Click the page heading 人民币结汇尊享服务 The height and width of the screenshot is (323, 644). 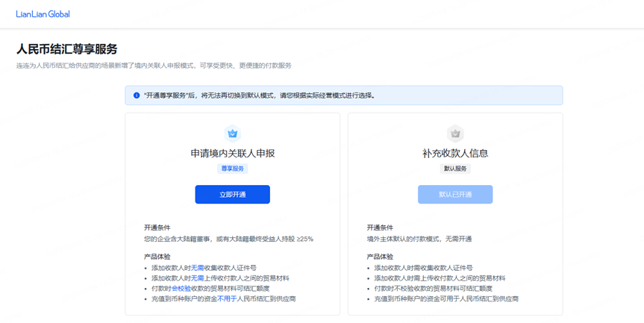click(x=67, y=49)
